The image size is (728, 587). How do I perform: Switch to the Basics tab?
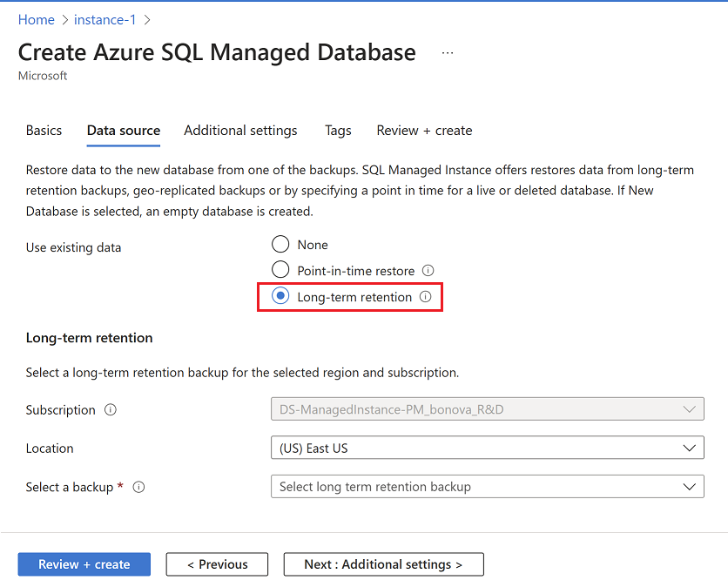tap(44, 131)
